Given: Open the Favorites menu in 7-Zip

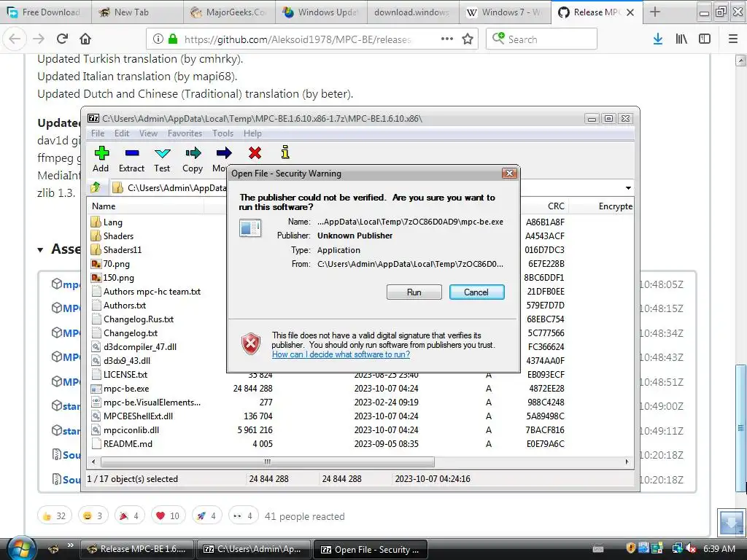Looking at the screenshot, I should [185, 133].
